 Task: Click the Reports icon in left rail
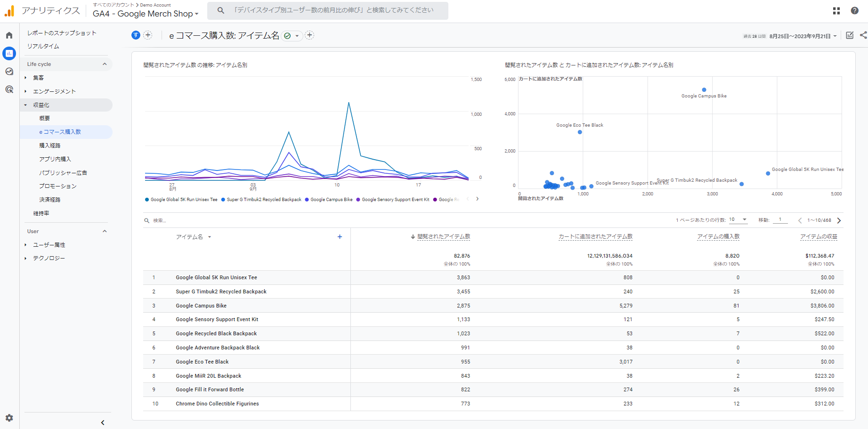[x=9, y=53]
